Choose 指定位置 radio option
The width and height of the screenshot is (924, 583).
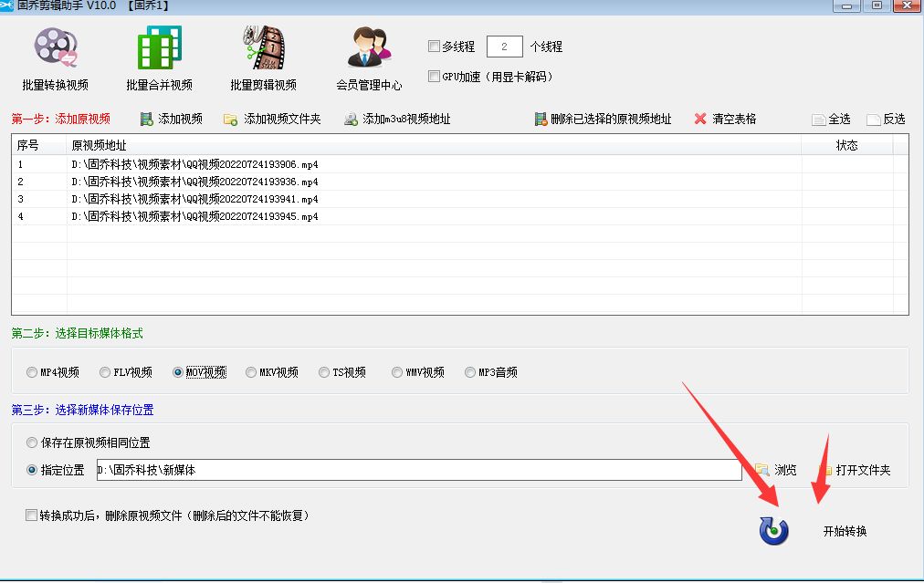pyautogui.click(x=32, y=470)
